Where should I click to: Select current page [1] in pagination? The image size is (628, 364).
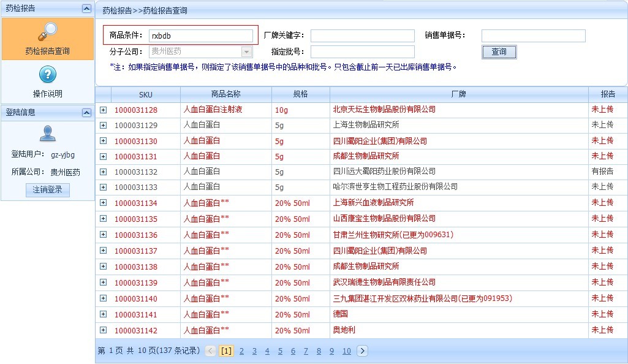coord(226,351)
